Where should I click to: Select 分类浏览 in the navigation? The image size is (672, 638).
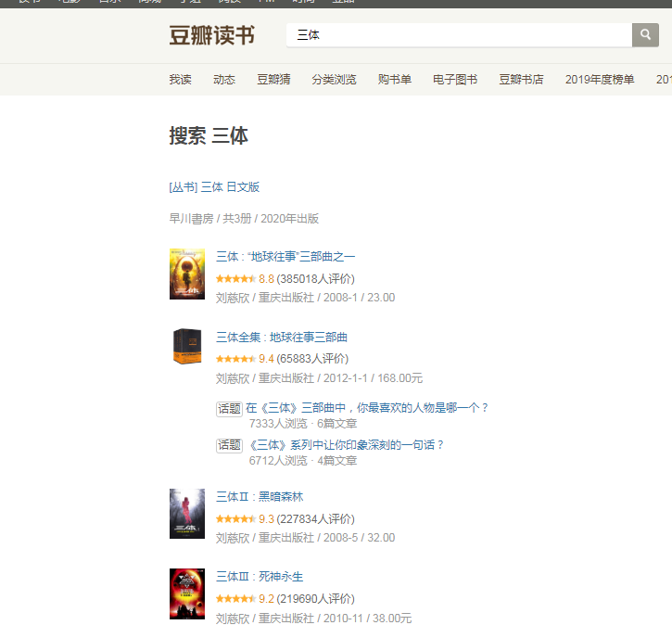point(334,80)
